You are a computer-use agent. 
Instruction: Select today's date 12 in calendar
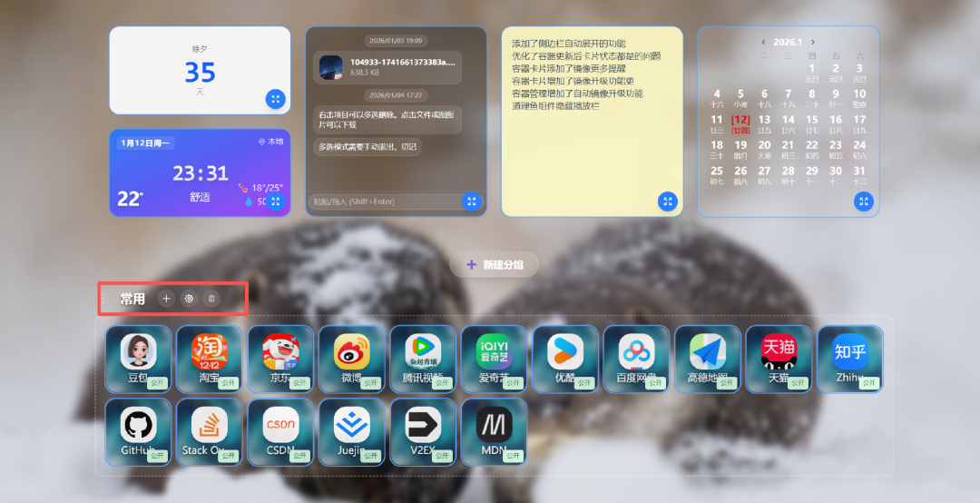(x=740, y=123)
